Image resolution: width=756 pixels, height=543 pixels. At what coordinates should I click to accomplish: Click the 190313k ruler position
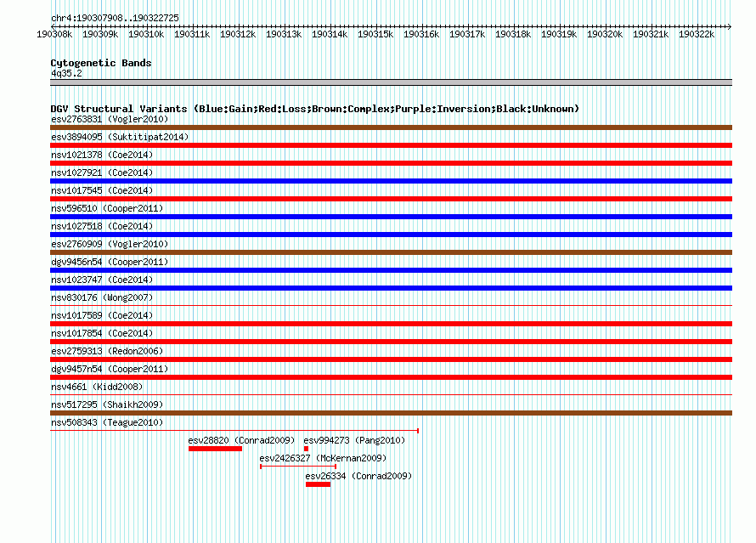(284, 34)
